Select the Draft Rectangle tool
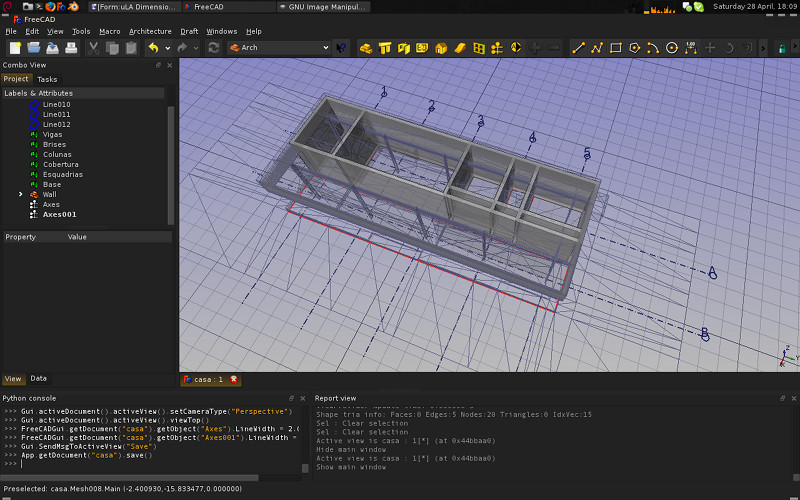Viewport: 800px width, 500px height. pos(616,48)
